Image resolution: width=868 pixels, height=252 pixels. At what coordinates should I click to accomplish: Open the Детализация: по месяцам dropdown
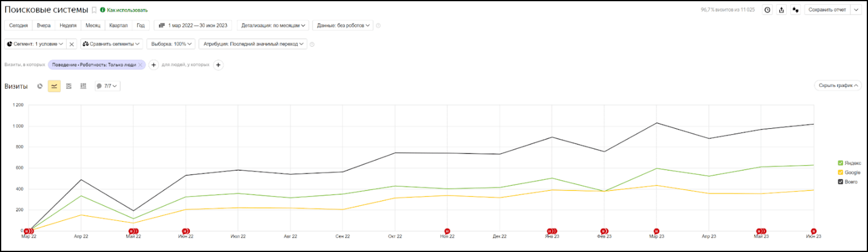[x=275, y=26]
